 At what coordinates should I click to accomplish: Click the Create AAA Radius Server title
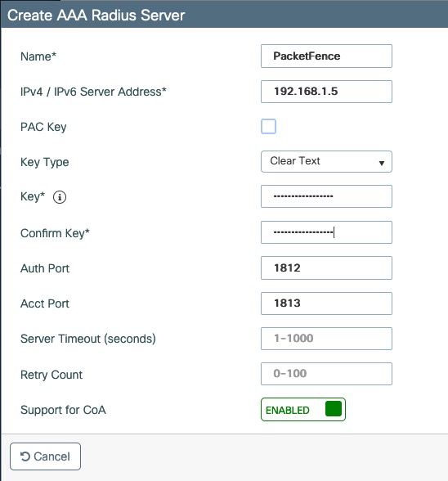pos(96,16)
